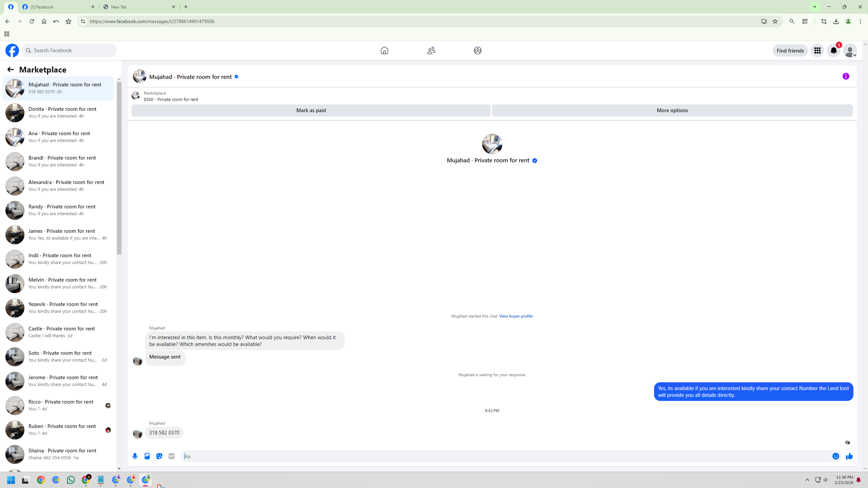
Task: Open the Facebook apps menu grid
Action: point(817,50)
